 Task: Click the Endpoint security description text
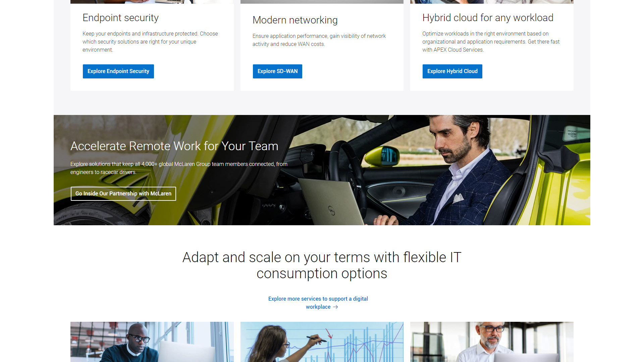pos(150,42)
